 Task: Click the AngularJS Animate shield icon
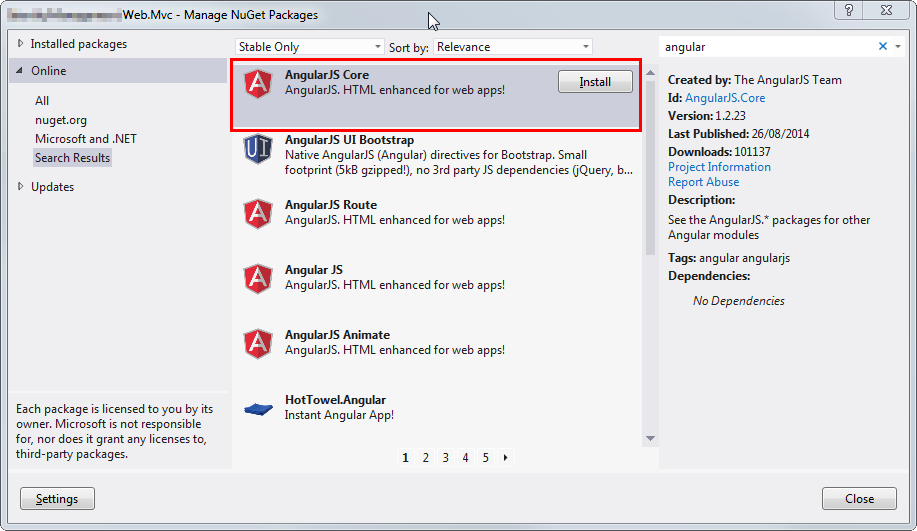click(x=258, y=343)
